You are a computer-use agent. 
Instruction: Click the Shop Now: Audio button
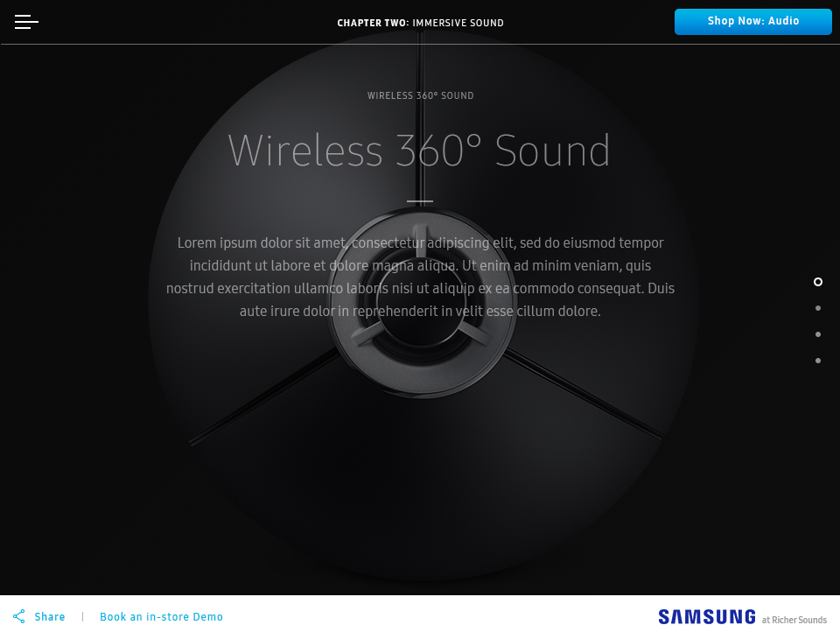click(753, 21)
